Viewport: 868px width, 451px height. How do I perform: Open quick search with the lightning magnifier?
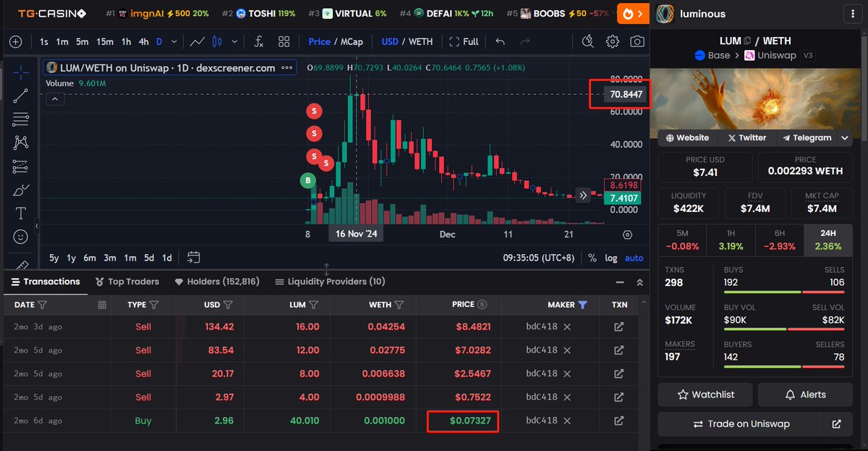pyautogui.click(x=588, y=41)
